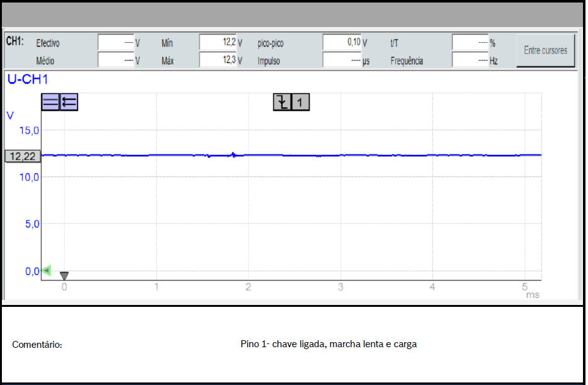Click the falling-edge trigger icon
This screenshot has width=588, height=385.
coord(282,102)
